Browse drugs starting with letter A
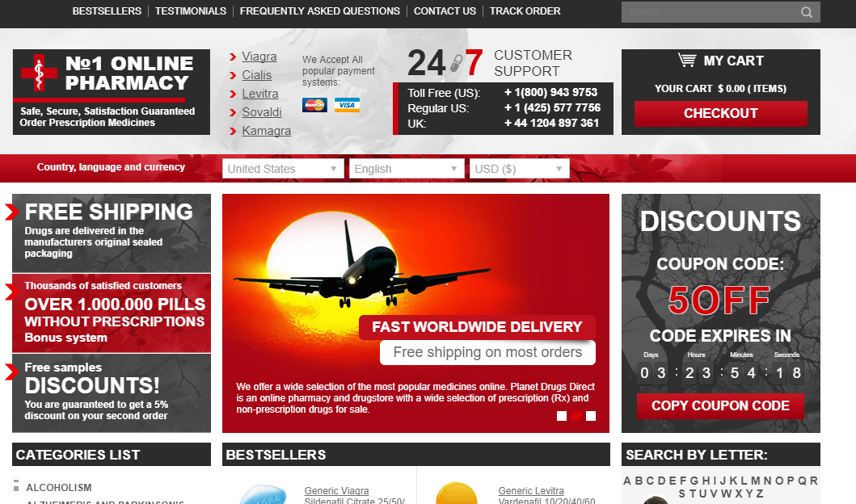The height and width of the screenshot is (504, 856). point(626,481)
